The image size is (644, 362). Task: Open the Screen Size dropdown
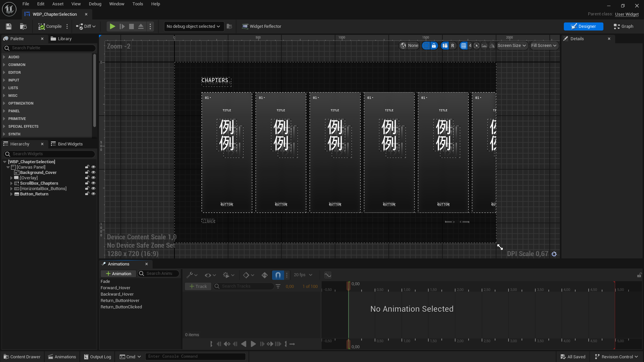(x=512, y=46)
